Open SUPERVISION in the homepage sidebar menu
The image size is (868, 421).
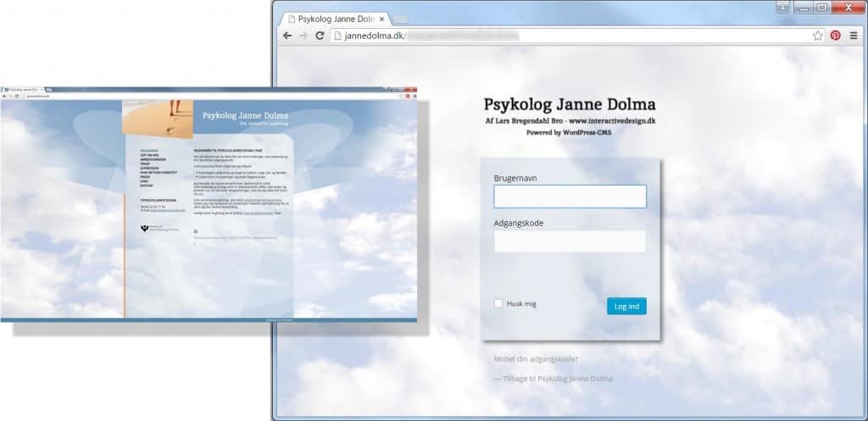149,169
